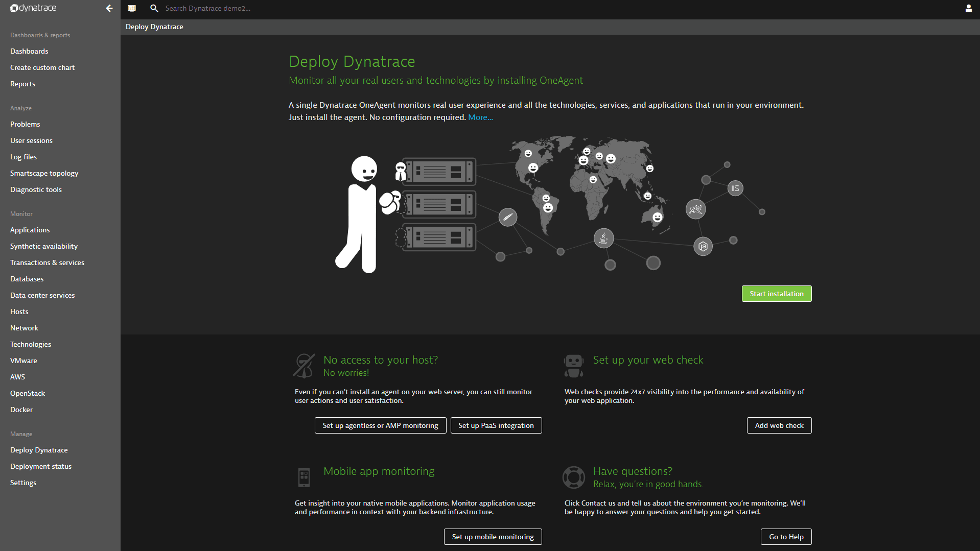Click the feather Apache node icon
The width and height of the screenshot is (980, 551).
tap(508, 217)
